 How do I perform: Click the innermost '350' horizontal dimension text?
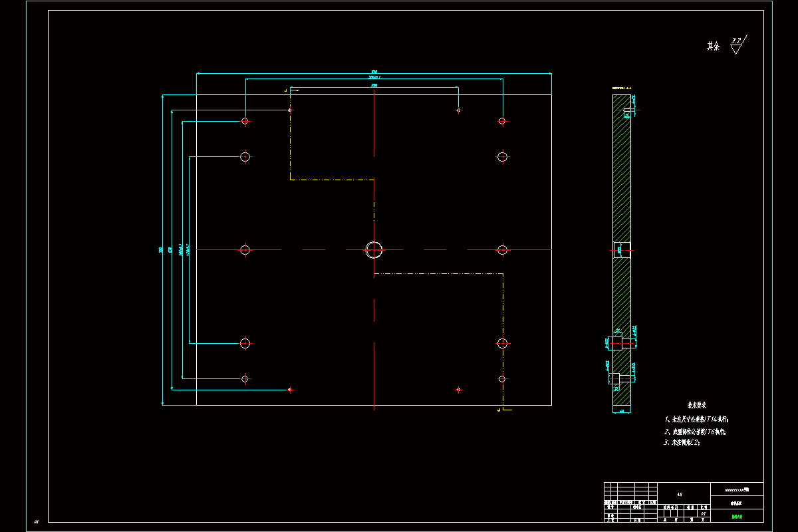(x=374, y=85)
